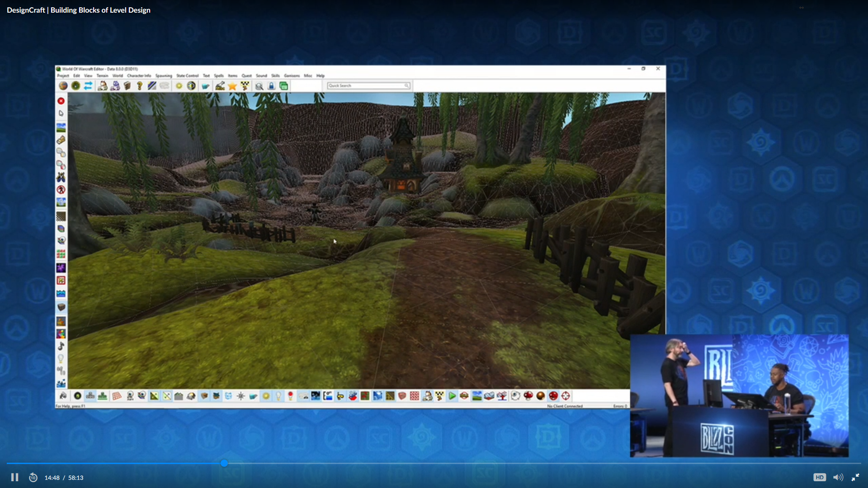
Task: Open the Terrain menu
Action: [103, 76]
